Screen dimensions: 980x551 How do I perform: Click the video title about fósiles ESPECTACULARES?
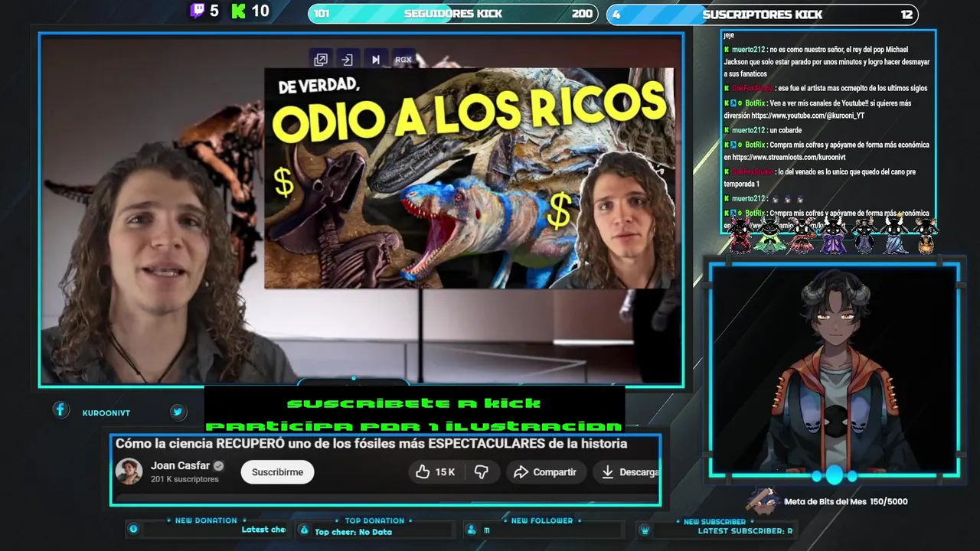click(371, 444)
